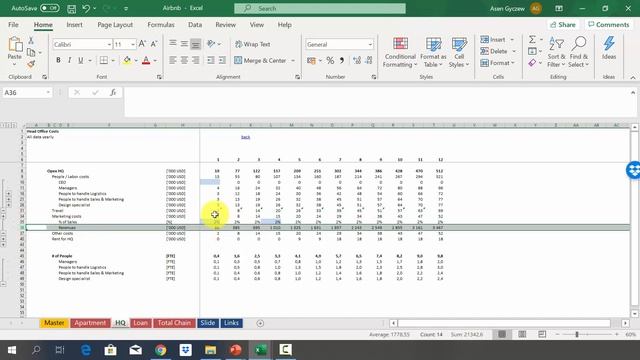The width and height of the screenshot is (640, 360).
Task: Click the Insert Function fx icon
Action: [113, 93]
